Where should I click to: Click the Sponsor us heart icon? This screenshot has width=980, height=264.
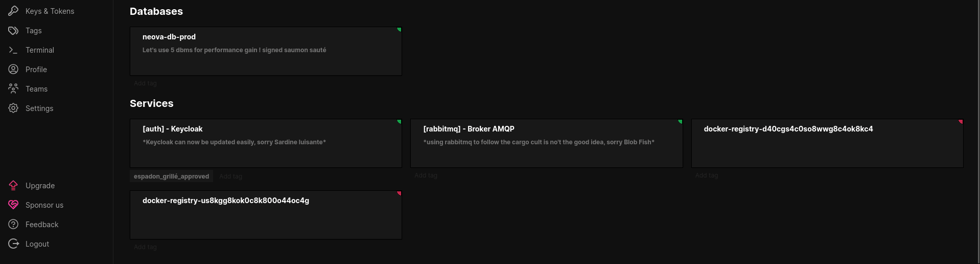tap(13, 205)
